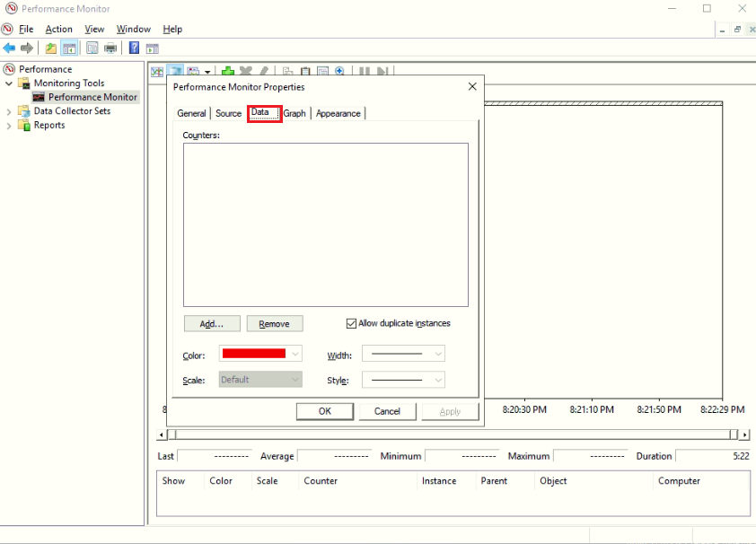
Task: Click inside the Counters list box
Action: (x=325, y=224)
